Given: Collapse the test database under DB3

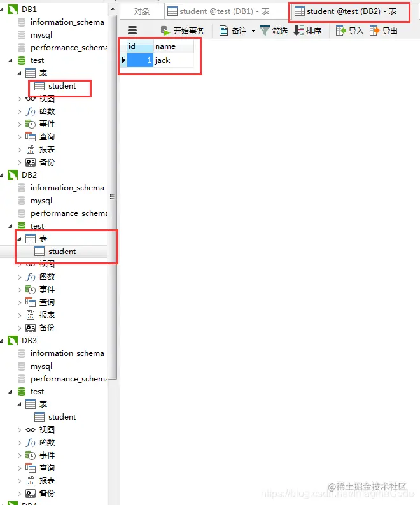Looking at the screenshot, I should 10,392.
